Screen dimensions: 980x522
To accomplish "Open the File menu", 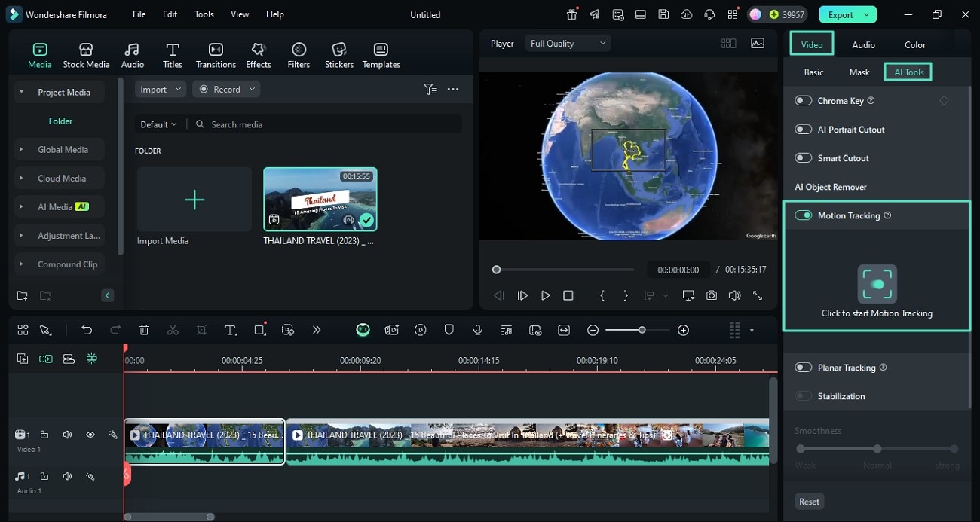I will tap(139, 14).
